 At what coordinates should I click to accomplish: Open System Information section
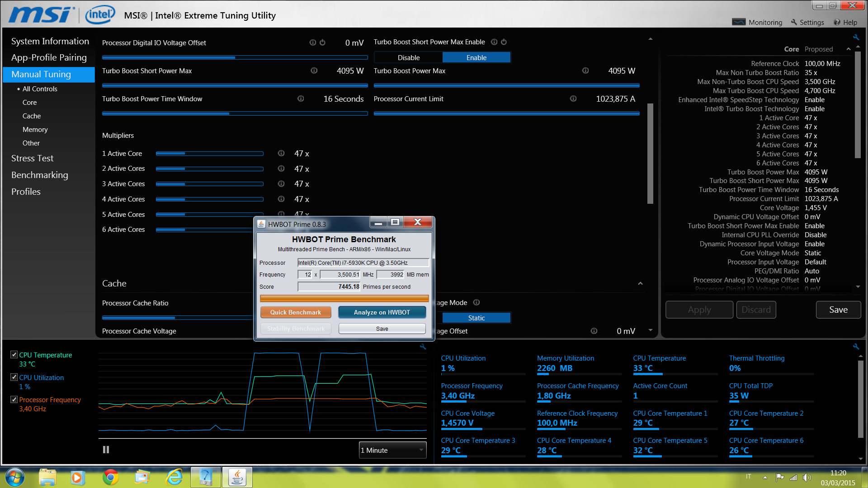50,41
